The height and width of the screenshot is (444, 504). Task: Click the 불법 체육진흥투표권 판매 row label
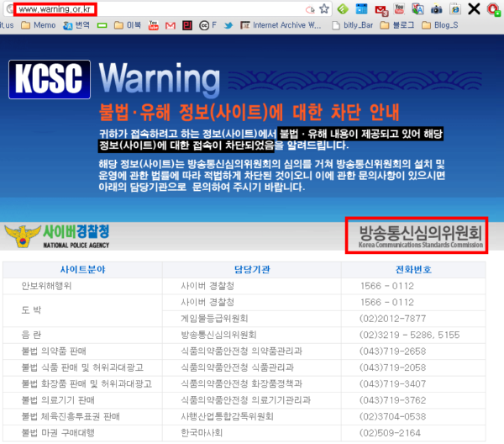coord(71,416)
